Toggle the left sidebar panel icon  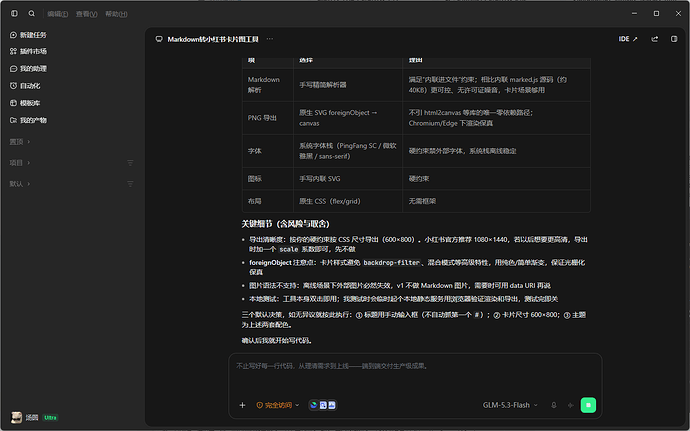[15, 14]
